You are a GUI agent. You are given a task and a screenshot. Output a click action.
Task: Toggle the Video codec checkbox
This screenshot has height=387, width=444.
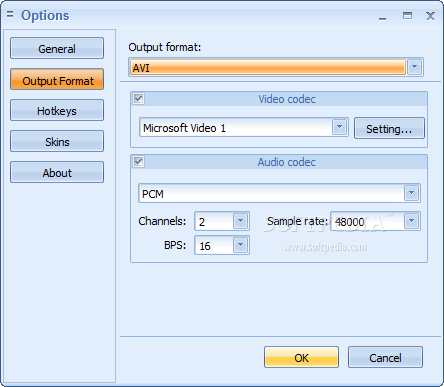tap(138, 99)
